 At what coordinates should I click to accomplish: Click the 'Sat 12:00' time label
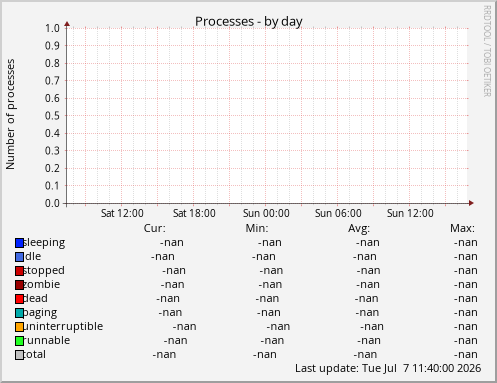(x=122, y=213)
